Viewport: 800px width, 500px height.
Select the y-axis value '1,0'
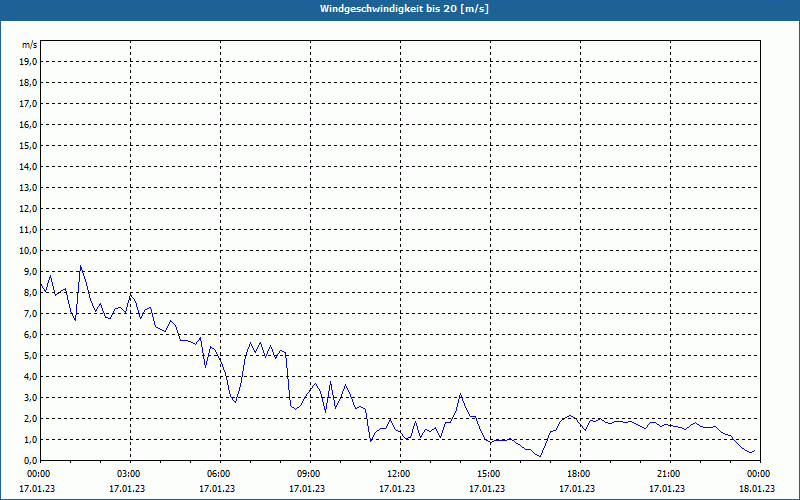point(30,439)
